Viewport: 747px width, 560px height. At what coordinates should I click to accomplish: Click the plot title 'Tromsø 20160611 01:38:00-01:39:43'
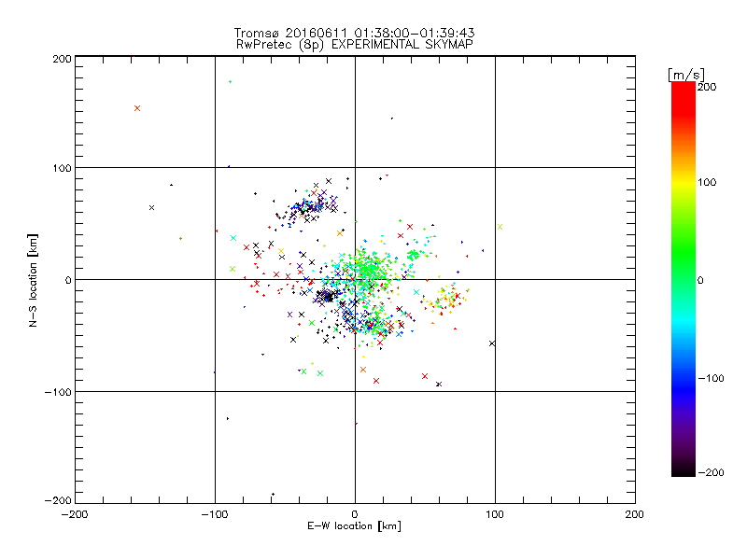point(354,33)
